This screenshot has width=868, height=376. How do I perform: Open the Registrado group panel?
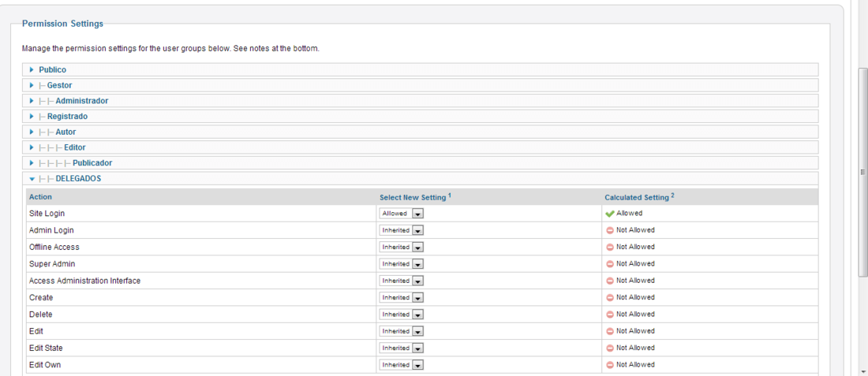pyautogui.click(x=420, y=117)
